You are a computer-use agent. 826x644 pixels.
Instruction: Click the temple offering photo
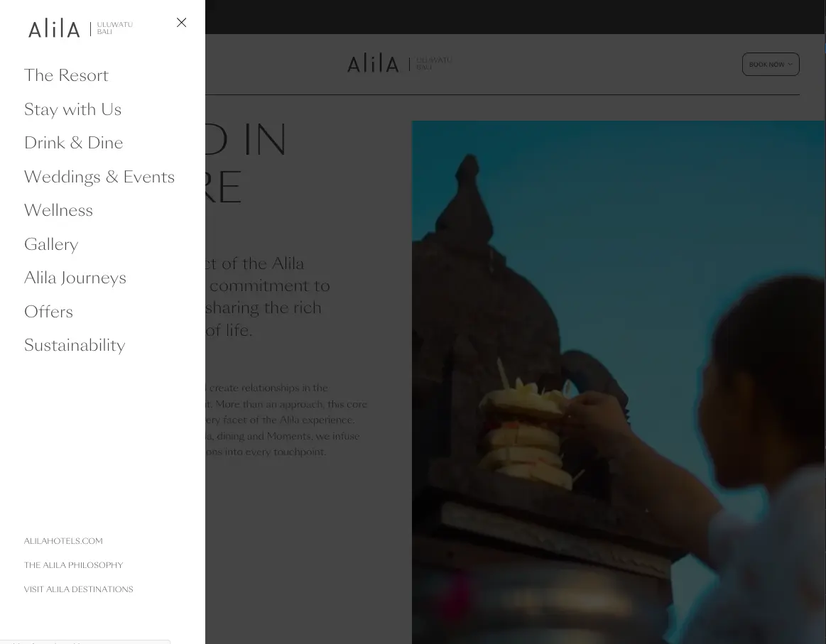[x=619, y=382]
